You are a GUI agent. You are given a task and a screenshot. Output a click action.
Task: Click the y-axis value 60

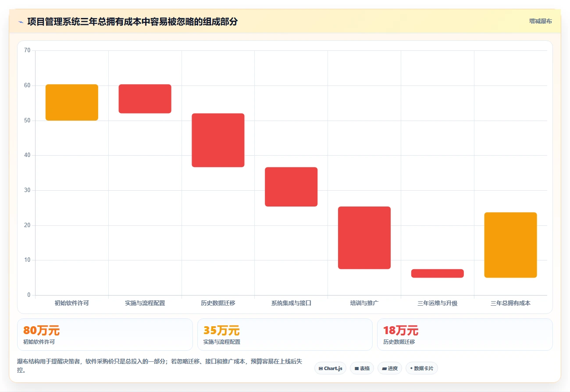click(x=27, y=86)
